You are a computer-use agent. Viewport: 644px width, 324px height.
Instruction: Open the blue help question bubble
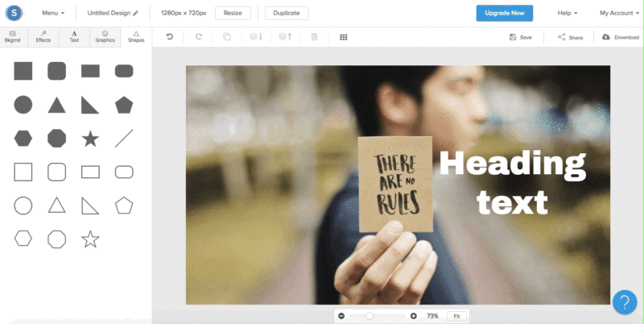click(x=625, y=302)
